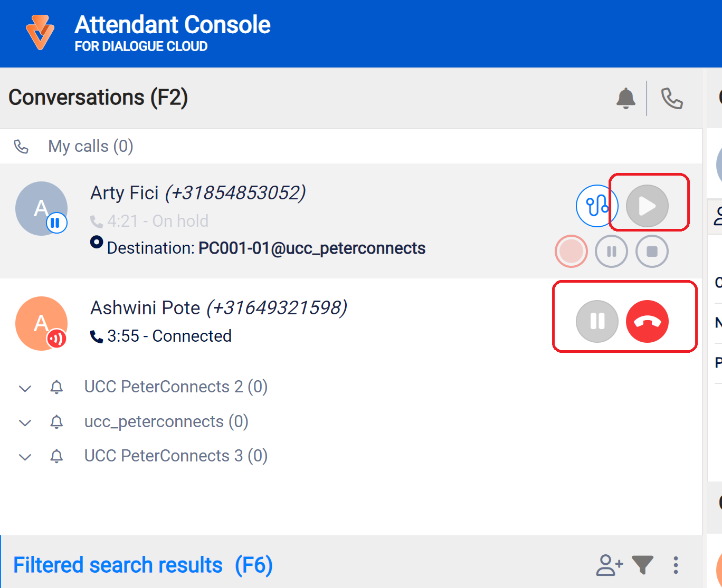The image size is (722, 588).
Task: Start recording the Arty Fici call
Action: [571, 252]
